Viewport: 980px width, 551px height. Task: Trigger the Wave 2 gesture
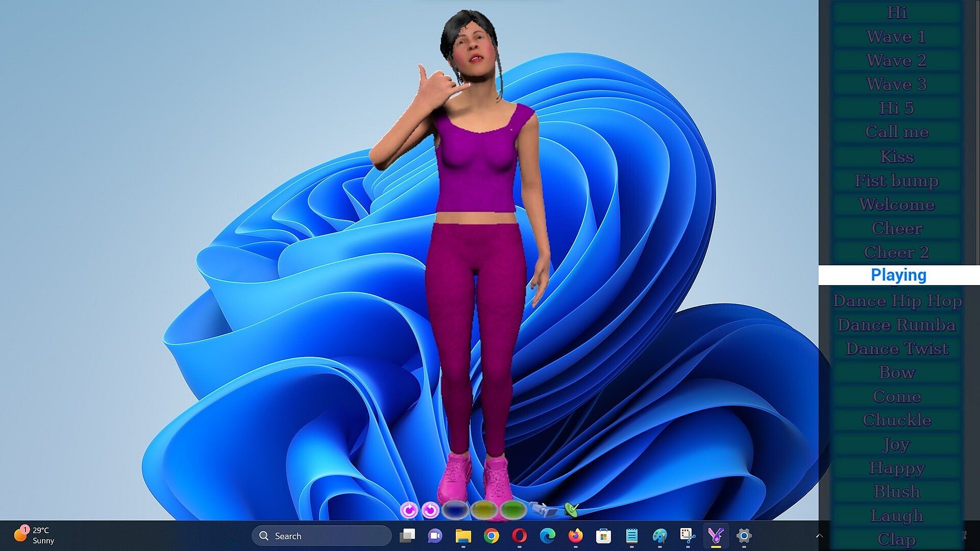click(x=896, y=61)
